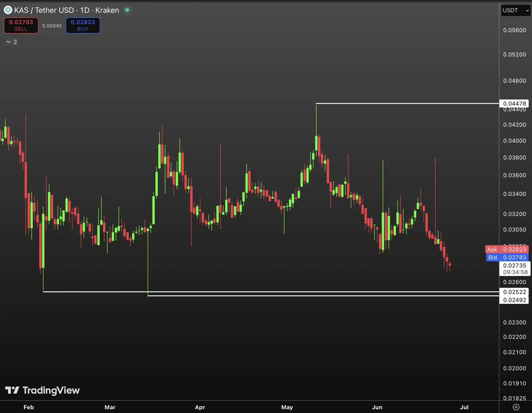Open the KAS / Tether USD symbol title
The height and width of the screenshot is (413, 532).
click(67, 10)
